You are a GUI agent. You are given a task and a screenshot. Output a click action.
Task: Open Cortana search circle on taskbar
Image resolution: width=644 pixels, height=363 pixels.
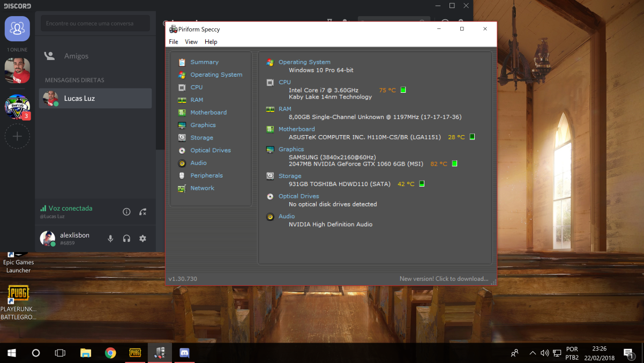tap(36, 353)
